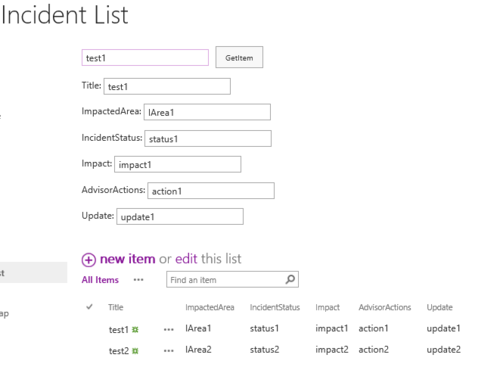Open the test1 list item
The image size is (500, 367).
coord(119,330)
